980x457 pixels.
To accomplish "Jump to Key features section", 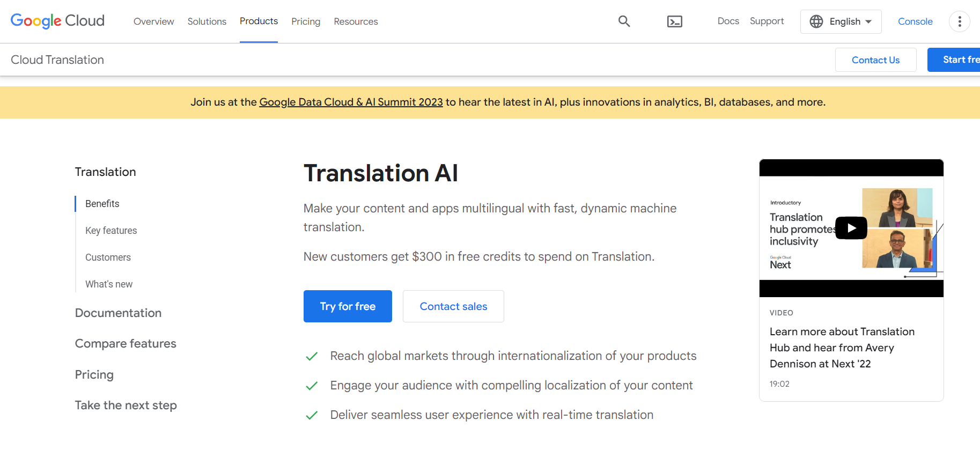I will (x=111, y=231).
